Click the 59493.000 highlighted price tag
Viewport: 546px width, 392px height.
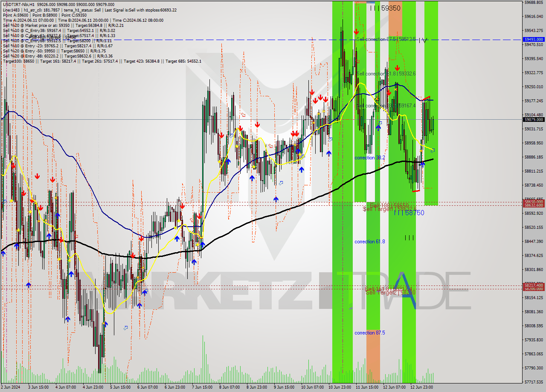pos(534,39)
